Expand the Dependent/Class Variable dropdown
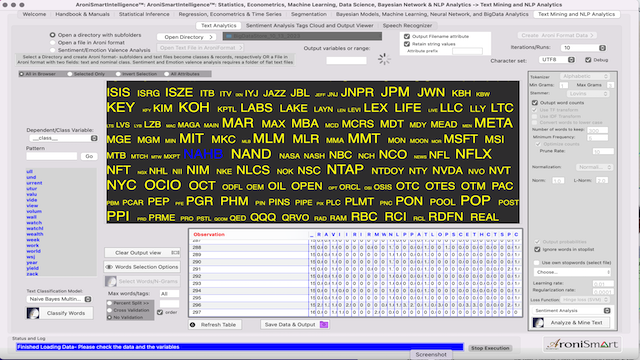The width and height of the screenshot is (640, 360). [62, 138]
